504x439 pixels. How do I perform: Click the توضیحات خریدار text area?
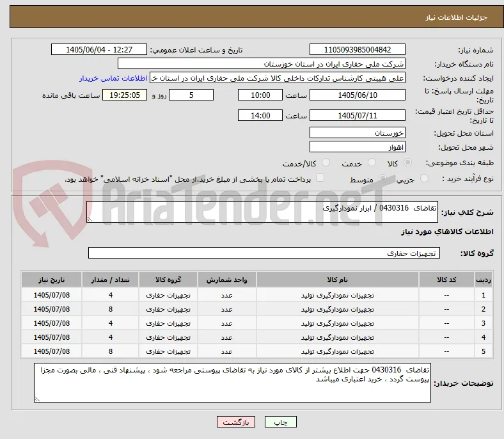coord(232,383)
